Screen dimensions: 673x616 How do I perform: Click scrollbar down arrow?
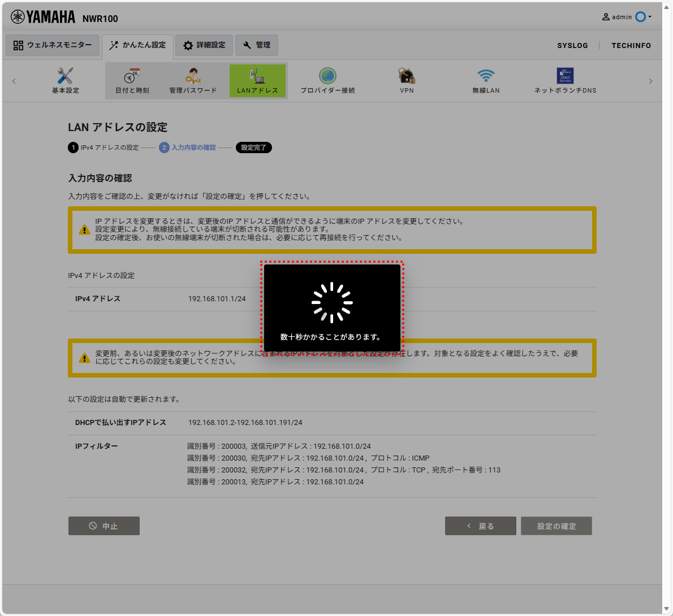coord(667,609)
